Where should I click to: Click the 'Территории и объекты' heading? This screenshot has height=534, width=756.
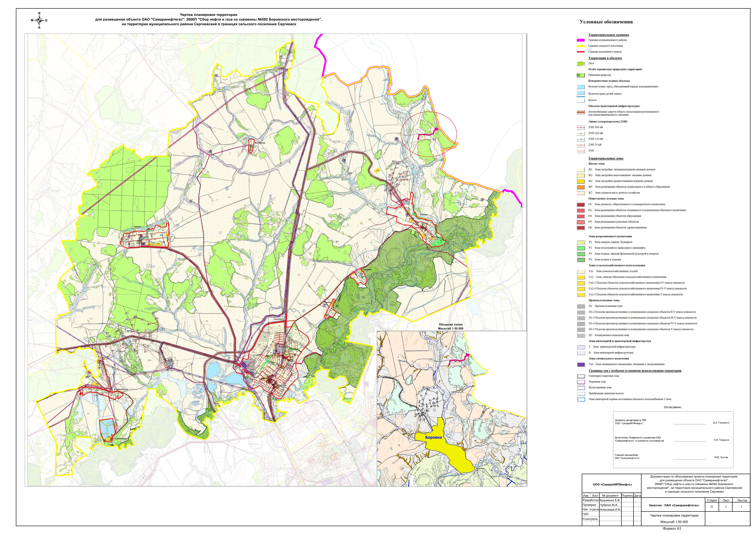click(x=605, y=58)
